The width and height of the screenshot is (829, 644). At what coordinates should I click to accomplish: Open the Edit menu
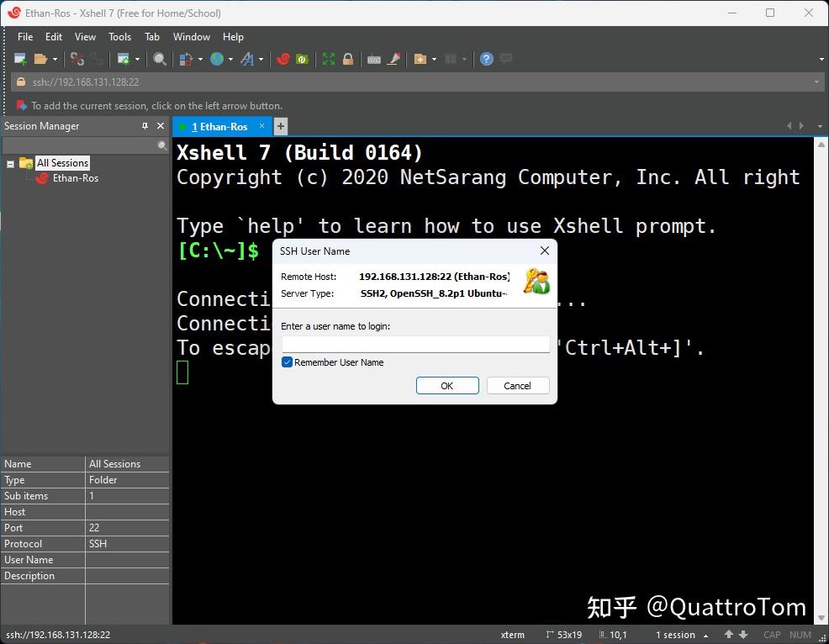(54, 36)
